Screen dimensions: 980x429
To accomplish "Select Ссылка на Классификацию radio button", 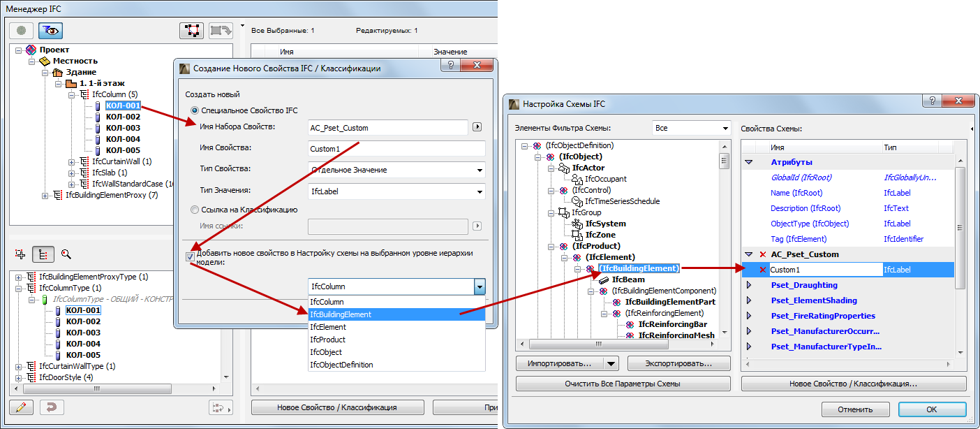I will (x=195, y=210).
